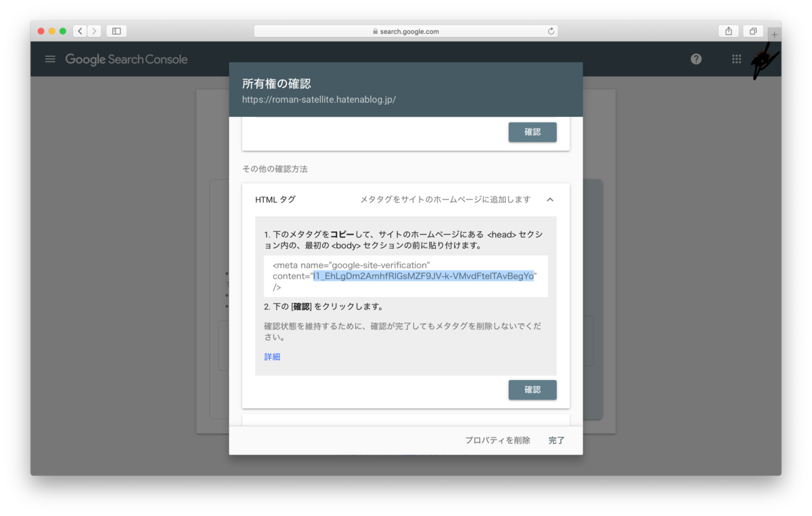Reload the page in the address bar
812x516 pixels.
[x=551, y=31]
